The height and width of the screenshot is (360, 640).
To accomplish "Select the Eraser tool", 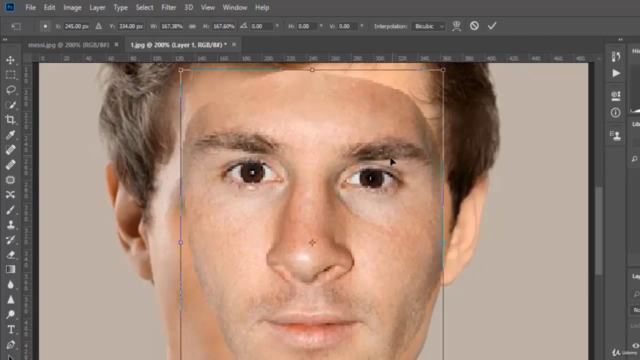I will point(11,255).
